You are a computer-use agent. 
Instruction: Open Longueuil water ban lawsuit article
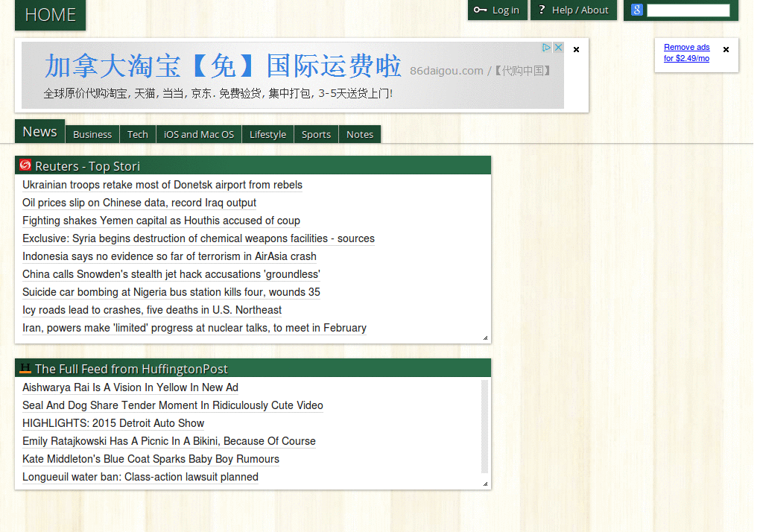point(140,477)
